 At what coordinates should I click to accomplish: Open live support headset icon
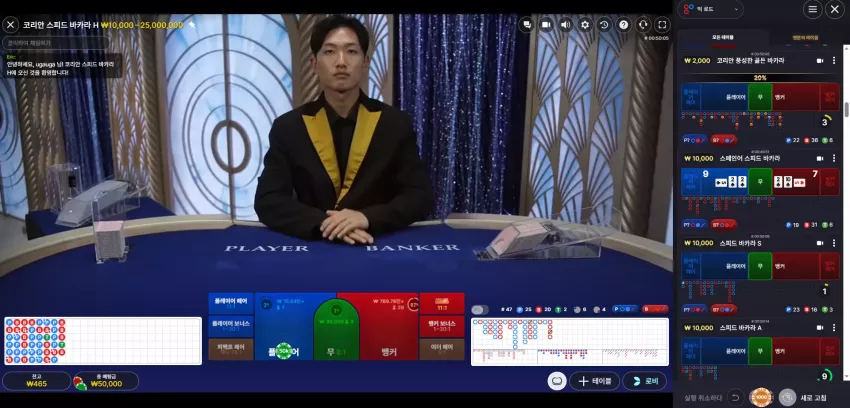(x=643, y=24)
